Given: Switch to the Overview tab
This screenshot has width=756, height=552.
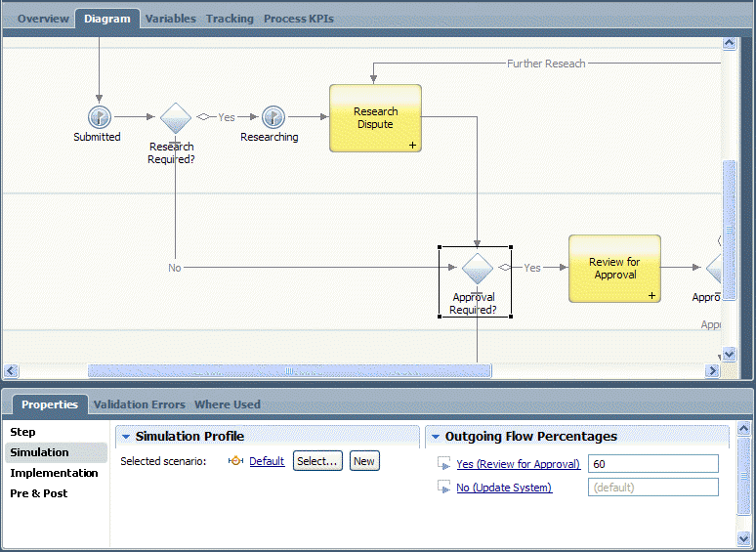Looking at the screenshot, I should 43,19.
